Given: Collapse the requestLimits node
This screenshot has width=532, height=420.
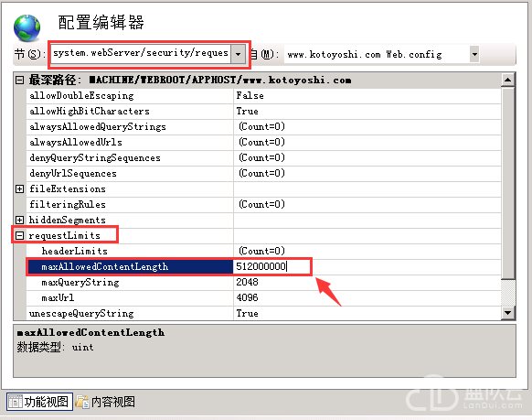Looking at the screenshot, I should [20, 235].
